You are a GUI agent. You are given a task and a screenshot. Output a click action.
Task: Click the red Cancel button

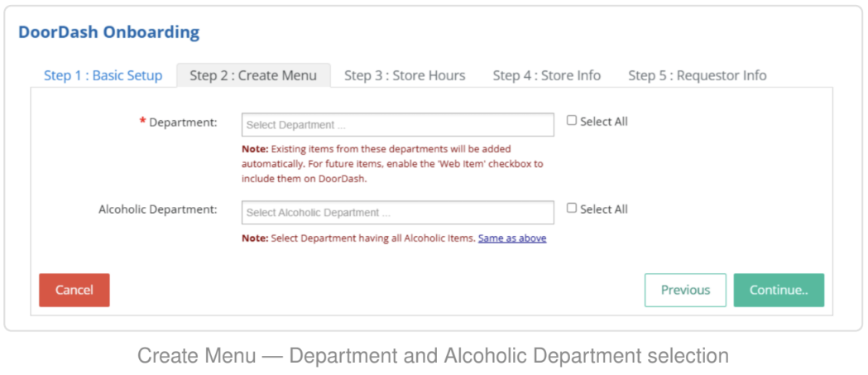[x=74, y=290]
